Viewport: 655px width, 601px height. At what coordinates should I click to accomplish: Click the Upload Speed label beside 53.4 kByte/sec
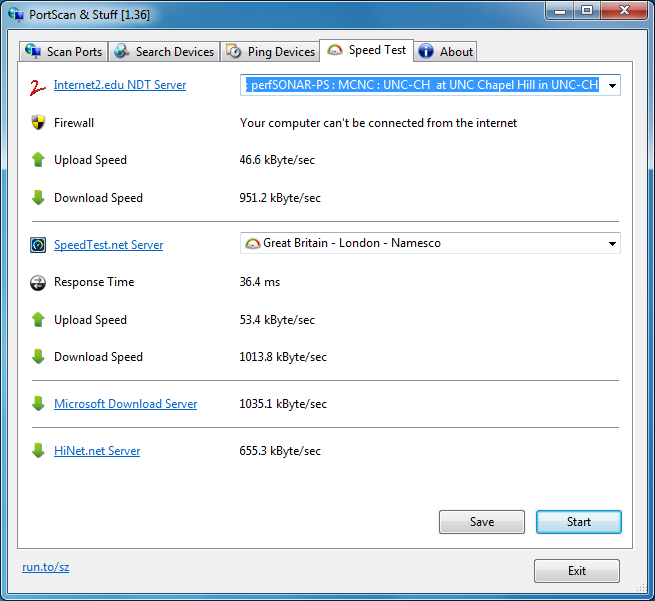click(90, 320)
